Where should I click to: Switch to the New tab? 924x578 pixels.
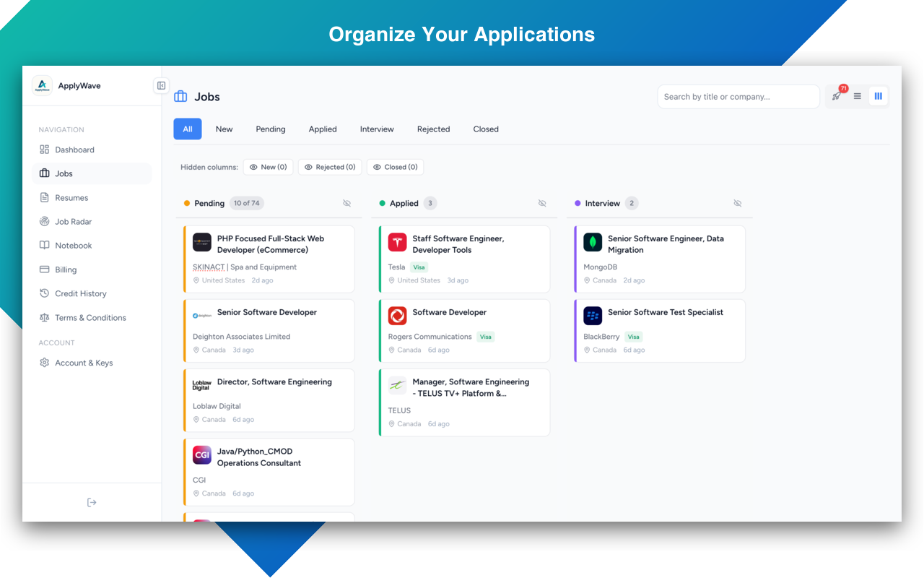[225, 129]
